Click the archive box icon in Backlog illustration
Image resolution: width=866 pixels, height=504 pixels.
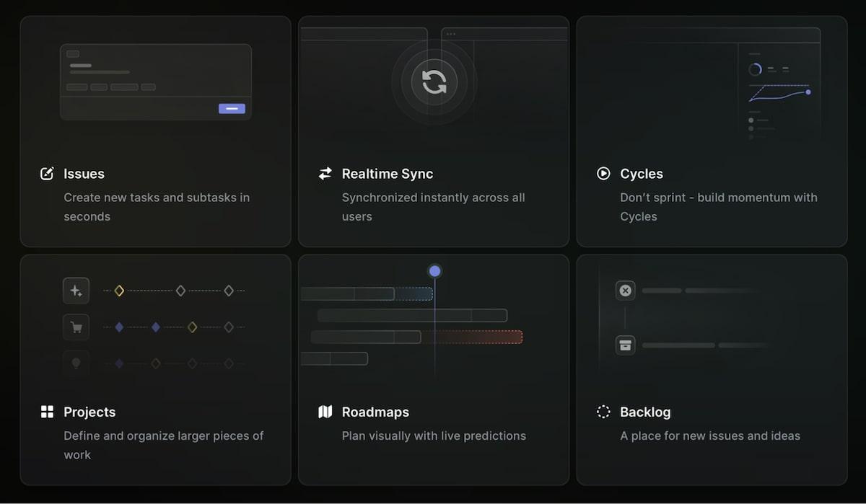pyautogui.click(x=626, y=345)
